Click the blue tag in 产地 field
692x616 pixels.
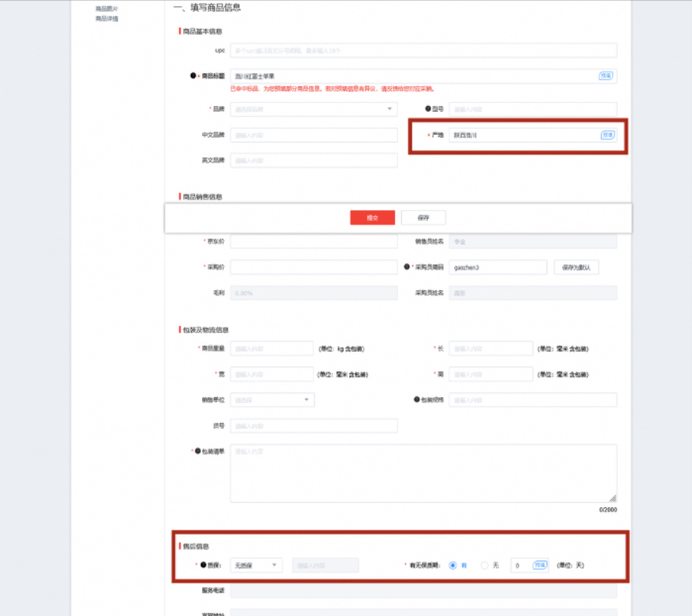[607, 135]
